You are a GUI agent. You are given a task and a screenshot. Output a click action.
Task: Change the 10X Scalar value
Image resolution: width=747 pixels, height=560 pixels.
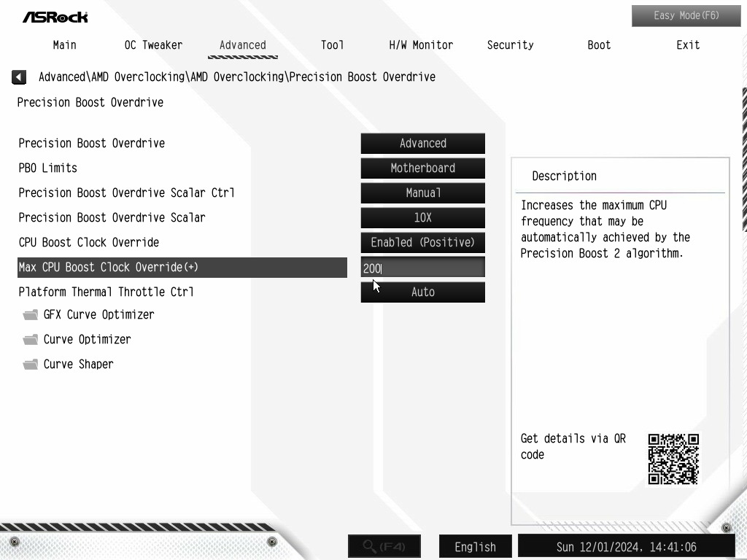[x=423, y=217]
